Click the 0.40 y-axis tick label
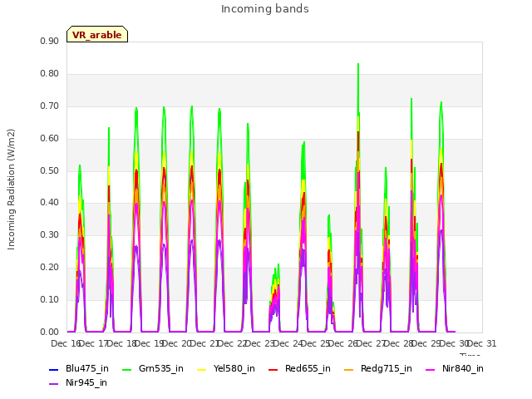532x399 pixels. pos(50,203)
